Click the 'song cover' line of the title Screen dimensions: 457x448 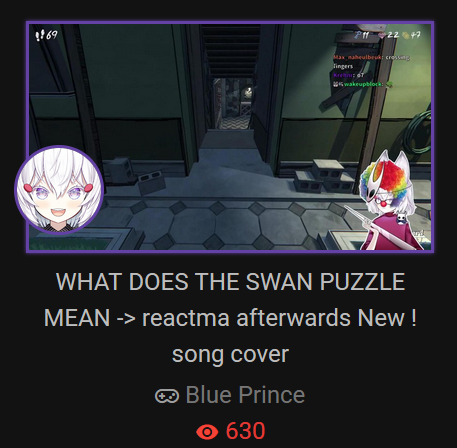click(x=230, y=354)
